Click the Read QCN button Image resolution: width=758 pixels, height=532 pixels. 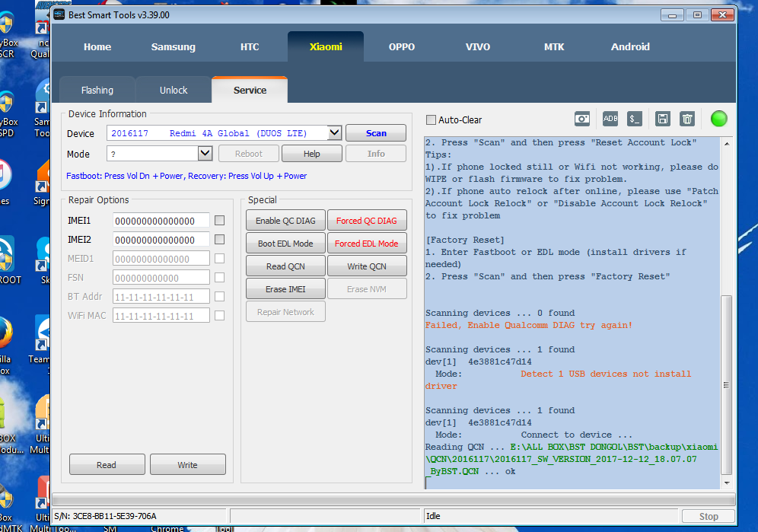pos(285,266)
